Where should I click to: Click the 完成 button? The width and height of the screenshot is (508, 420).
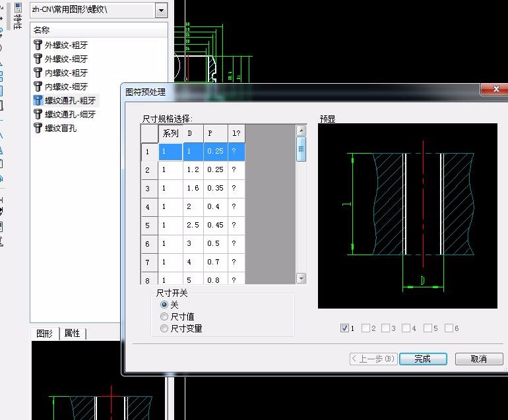pyautogui.click(x=423, y=359)
